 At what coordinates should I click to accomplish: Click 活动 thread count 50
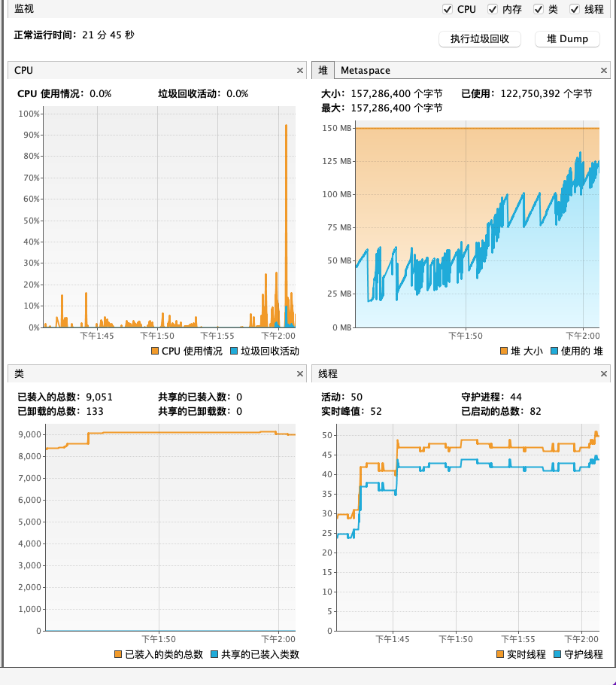[x=357, y=397]
